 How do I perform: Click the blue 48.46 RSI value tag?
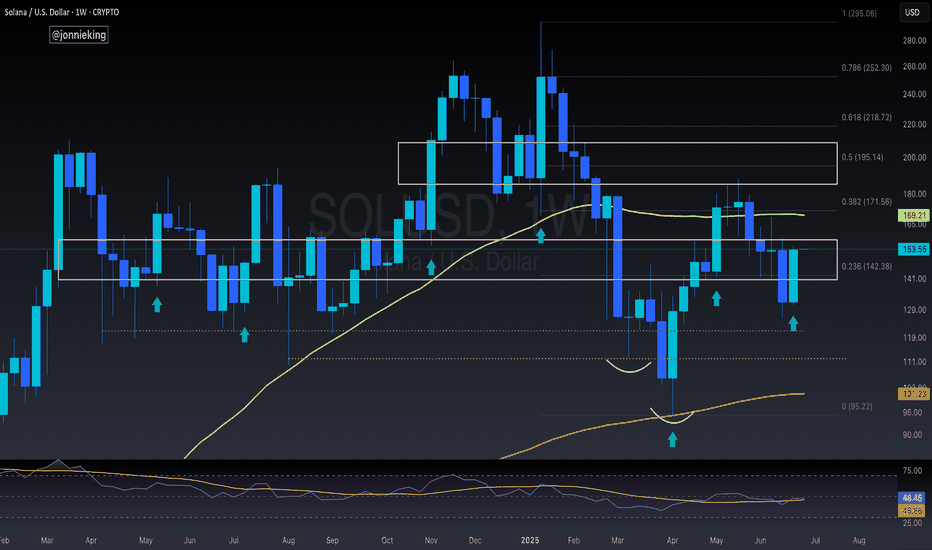tap(912, 498)
